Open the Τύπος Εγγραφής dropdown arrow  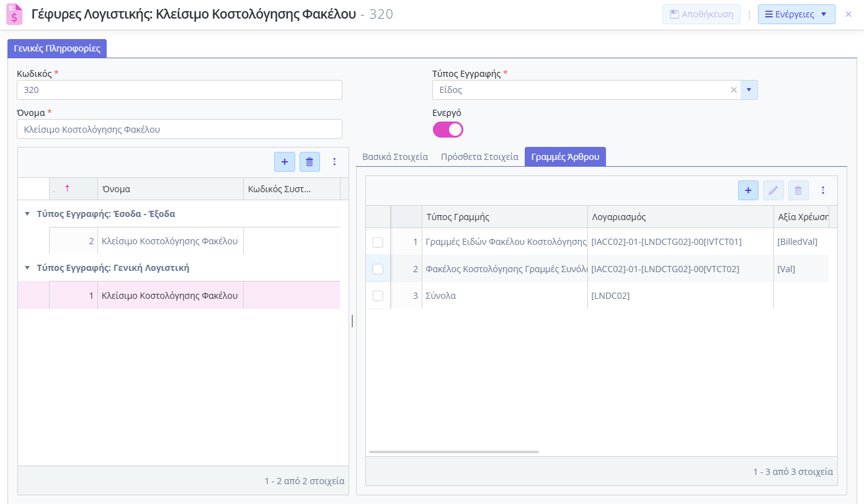[749, 90]
